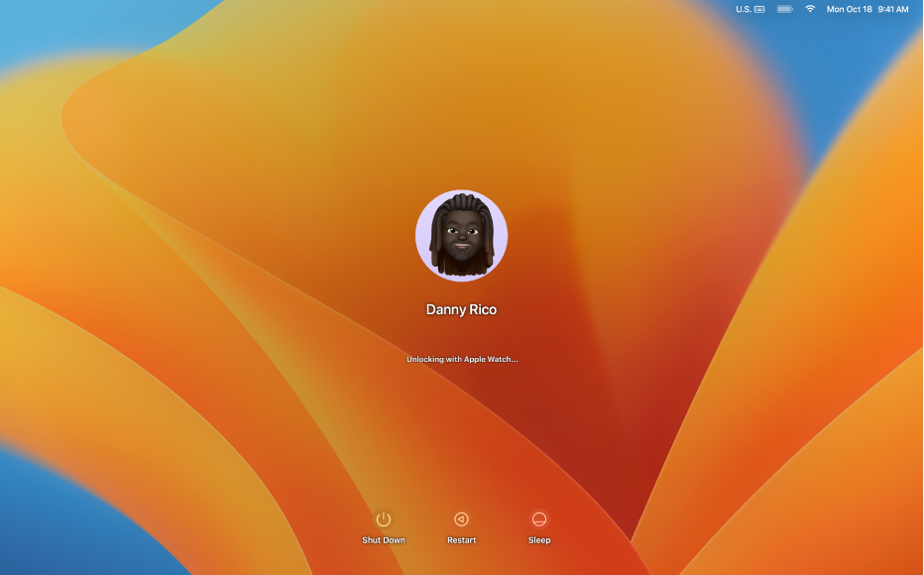Viewport: 924px width, 575px height.
Task: Click the Mon Oct 18 date
Action: point(849,9)
